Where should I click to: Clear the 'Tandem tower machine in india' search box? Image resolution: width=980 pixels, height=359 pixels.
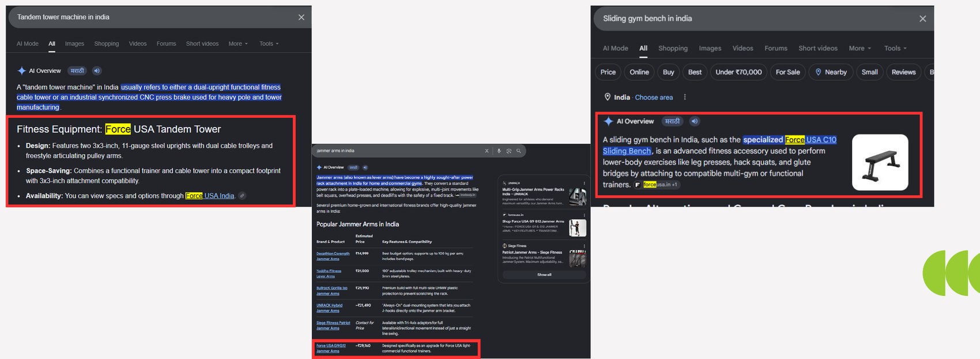click(301, 17)
